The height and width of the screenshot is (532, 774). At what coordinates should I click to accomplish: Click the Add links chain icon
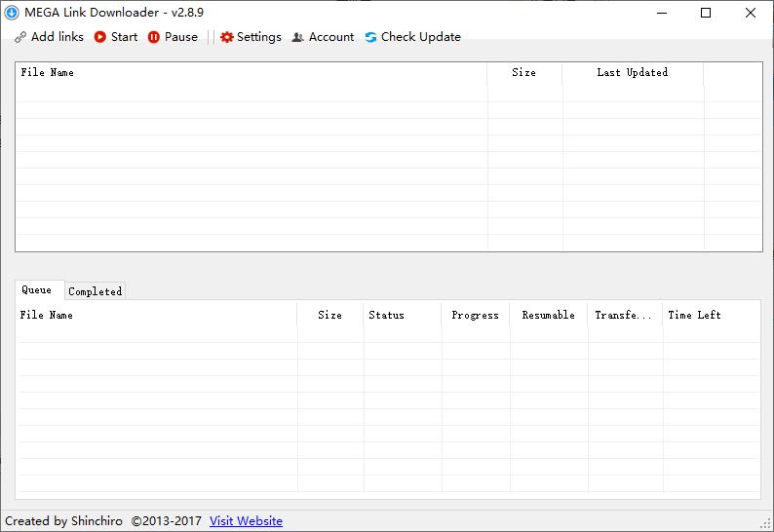pyautogui.click(x=20, y=37)
